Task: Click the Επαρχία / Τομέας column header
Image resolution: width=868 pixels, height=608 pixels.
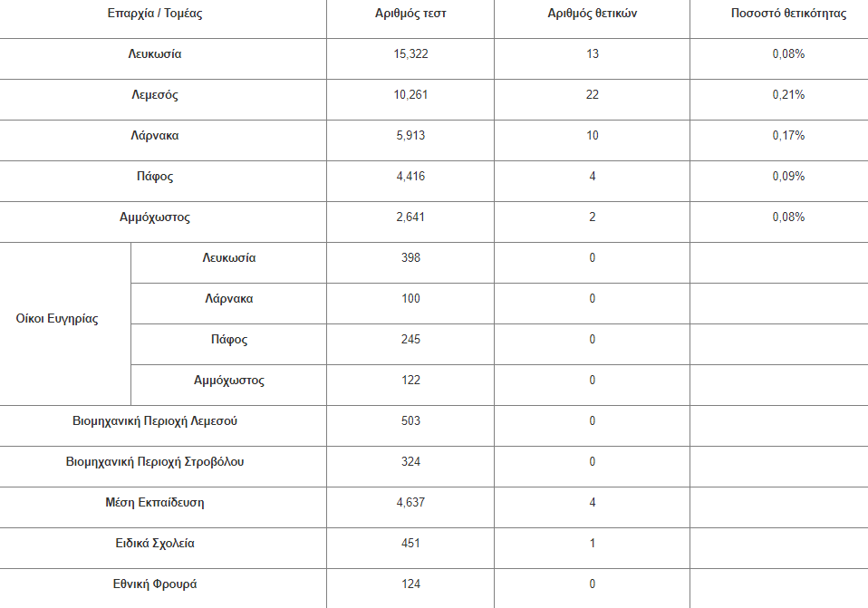Action: [155, 14]
